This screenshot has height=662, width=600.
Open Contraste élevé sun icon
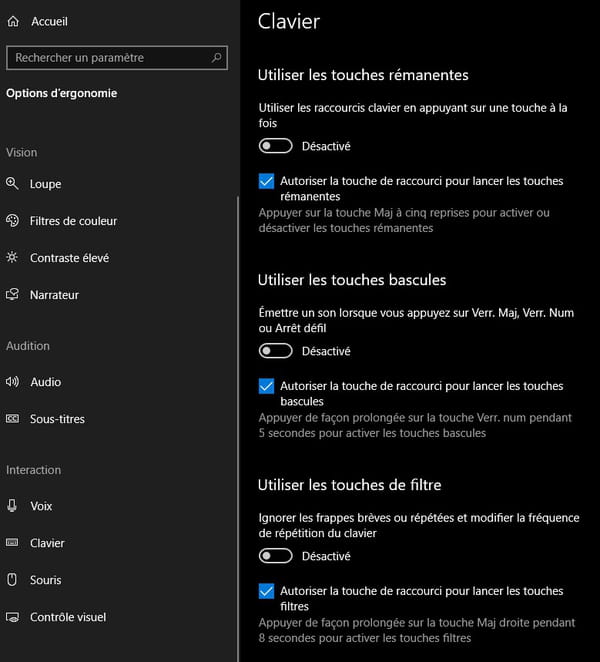click(12, 257)
